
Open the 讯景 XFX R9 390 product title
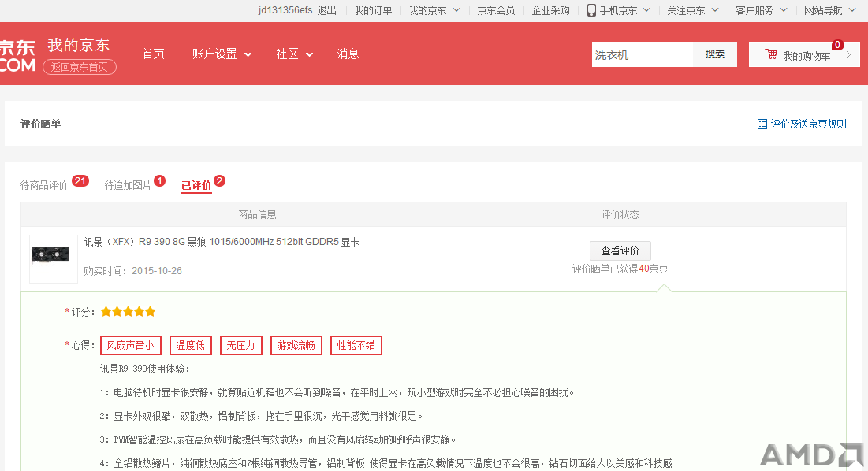point(222,242)
